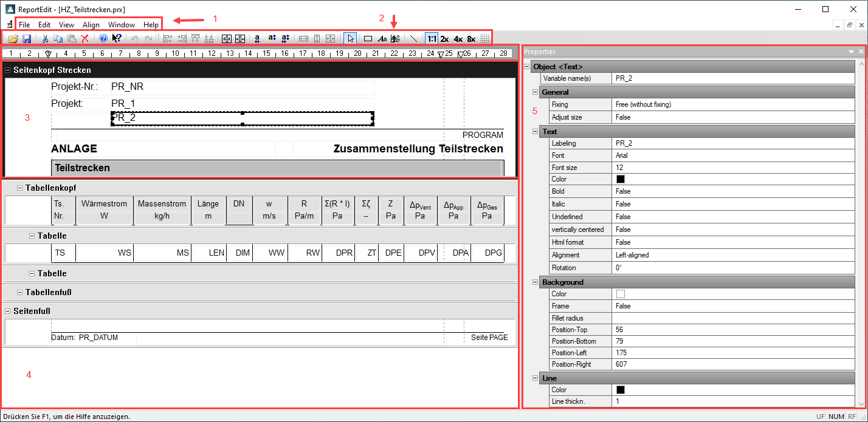Collapse the Object <Text> properties group
This screenshot has height=422, width=868.
pyautogui.click(x=527, y=66)
